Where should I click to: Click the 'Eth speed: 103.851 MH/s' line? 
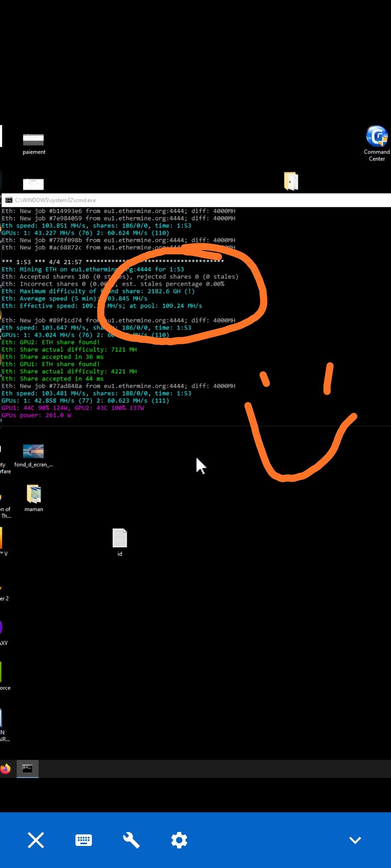coord(96,225)
